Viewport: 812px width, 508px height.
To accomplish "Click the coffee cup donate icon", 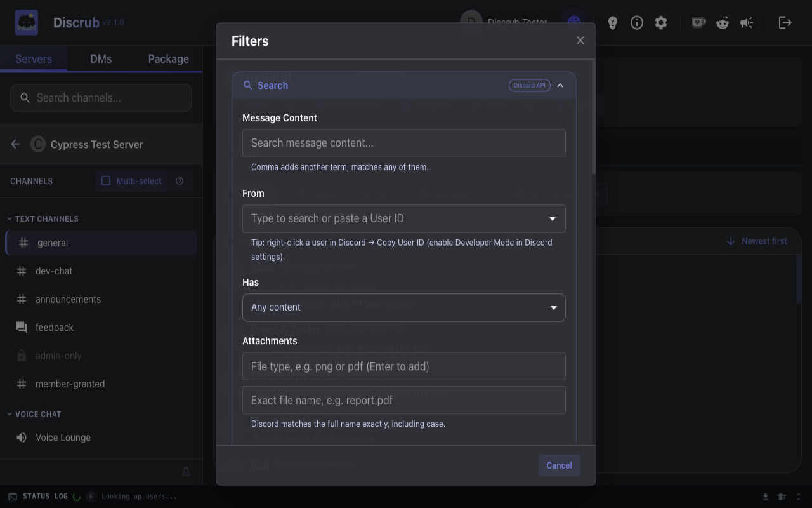I will 698,23.
